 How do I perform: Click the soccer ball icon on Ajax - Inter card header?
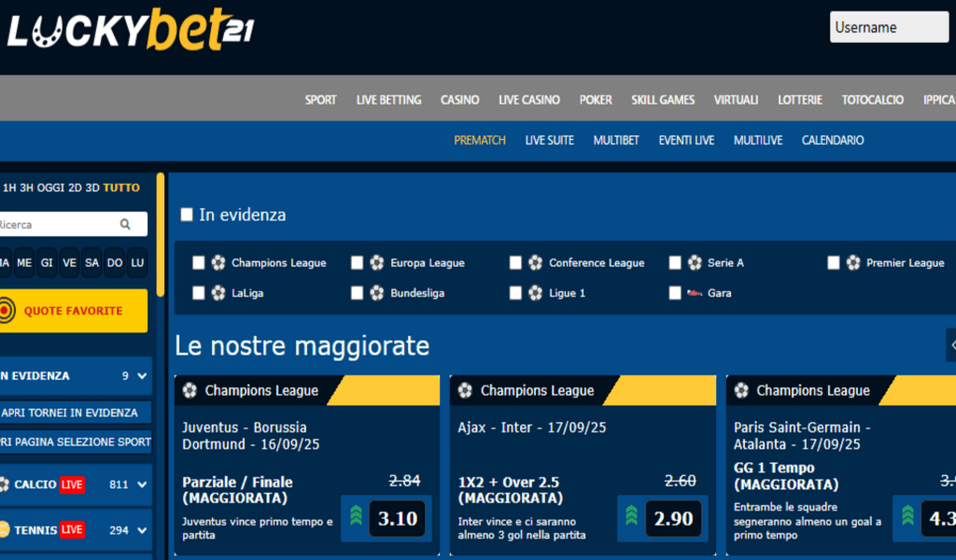(465, 390)
